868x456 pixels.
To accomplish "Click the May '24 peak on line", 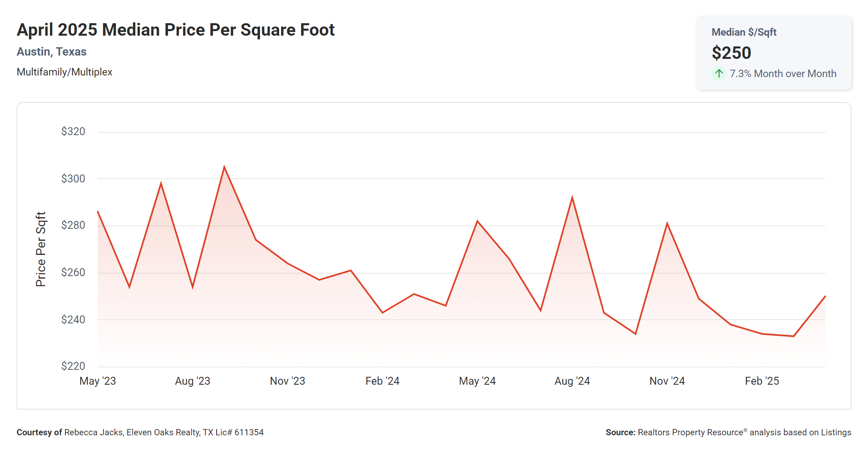I will 477,221.
